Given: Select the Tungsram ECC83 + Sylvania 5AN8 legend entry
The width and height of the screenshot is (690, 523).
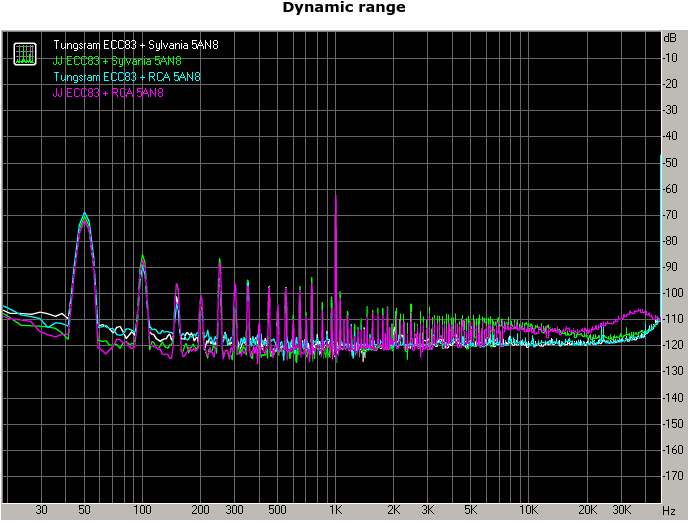Looking at the screenshot, I should point(136,45).
